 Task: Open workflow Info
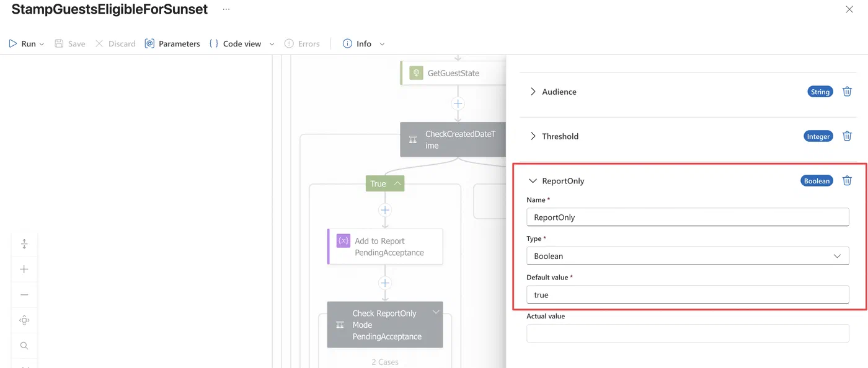point(357,44)
